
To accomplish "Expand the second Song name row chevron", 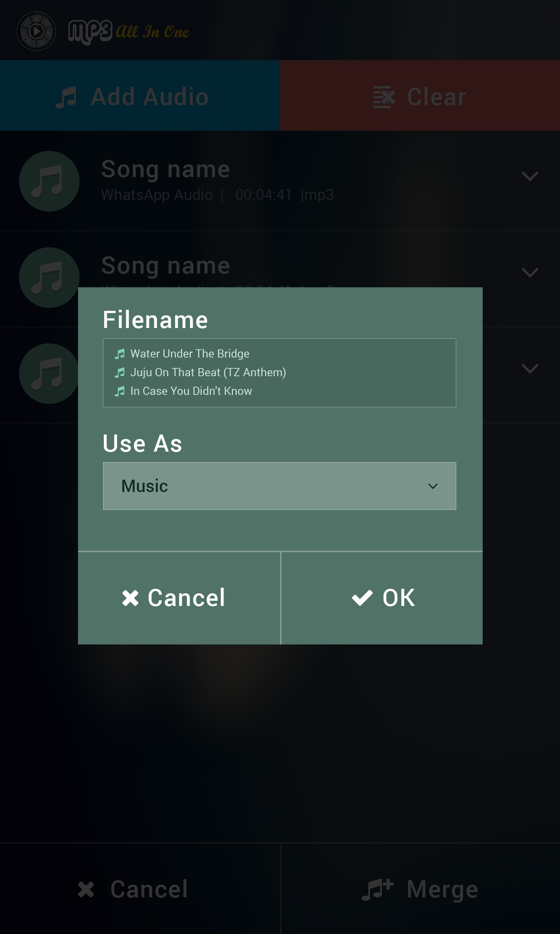I will 529,272.
